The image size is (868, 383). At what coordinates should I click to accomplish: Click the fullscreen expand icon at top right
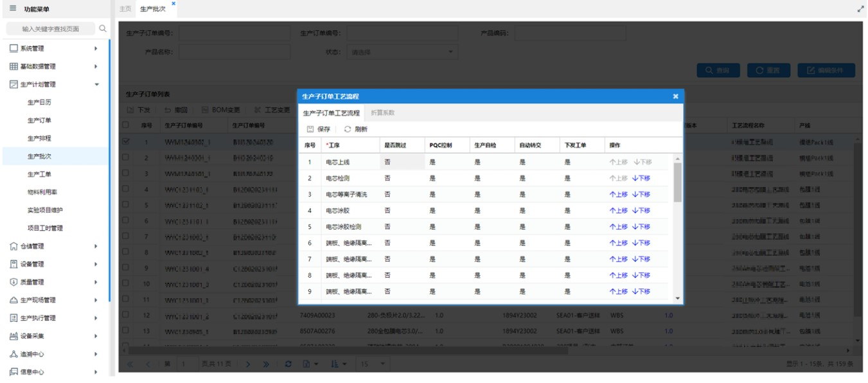coord(860,9)
